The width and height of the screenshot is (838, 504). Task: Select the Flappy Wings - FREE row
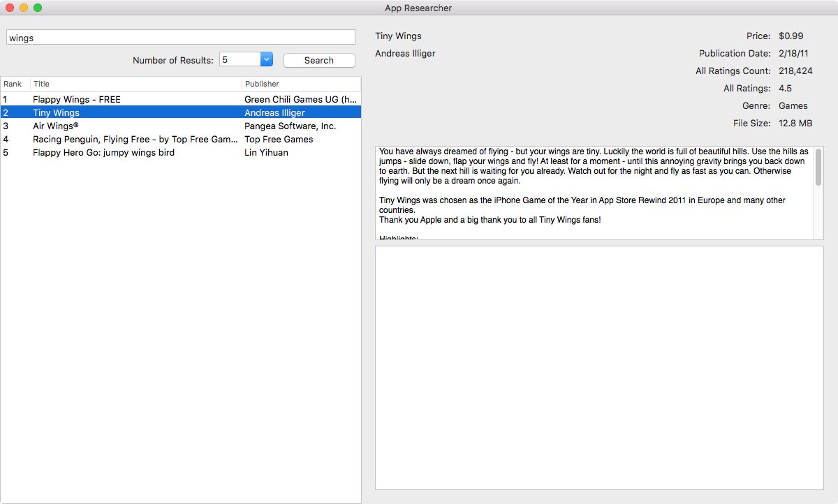click(x=77, y=100)
